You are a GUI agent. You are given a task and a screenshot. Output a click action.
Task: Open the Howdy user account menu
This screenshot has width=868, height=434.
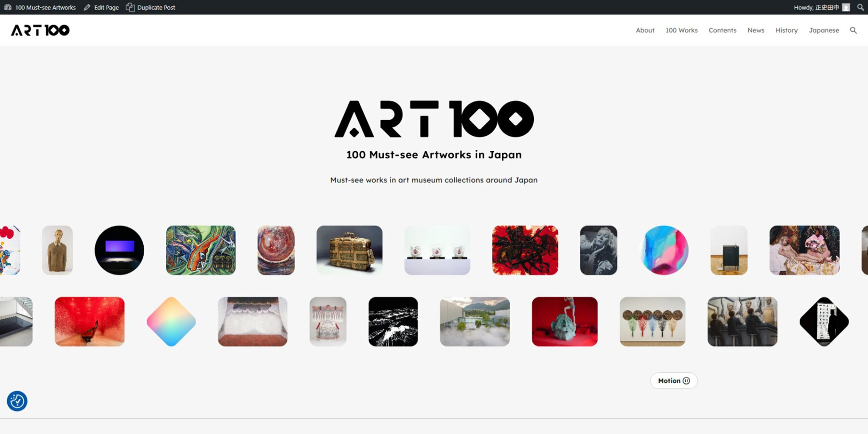[816, 7]
